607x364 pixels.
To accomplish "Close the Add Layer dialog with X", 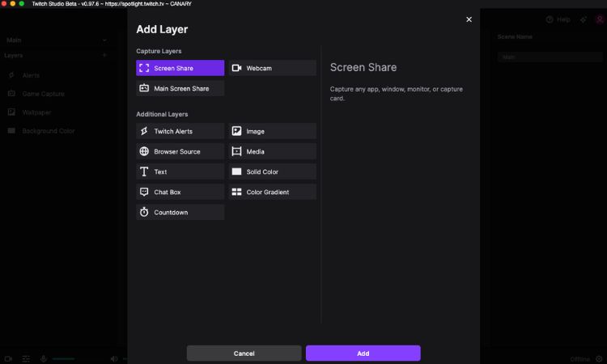I will (x=469, y=19).
